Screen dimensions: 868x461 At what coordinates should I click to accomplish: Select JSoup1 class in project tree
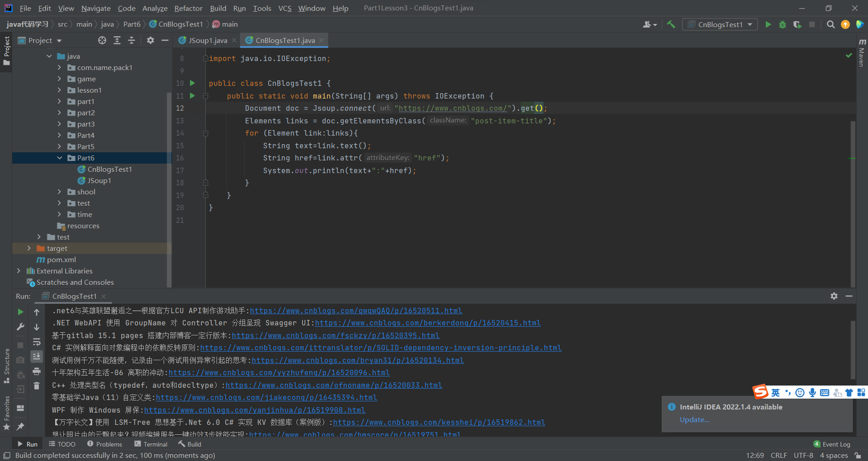pos(99,180)
